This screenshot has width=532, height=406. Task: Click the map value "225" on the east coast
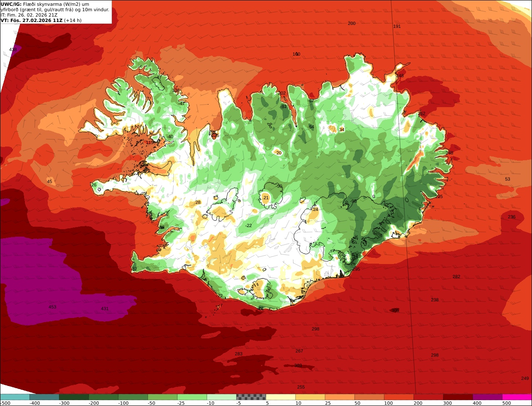click(x=439, y=197)
